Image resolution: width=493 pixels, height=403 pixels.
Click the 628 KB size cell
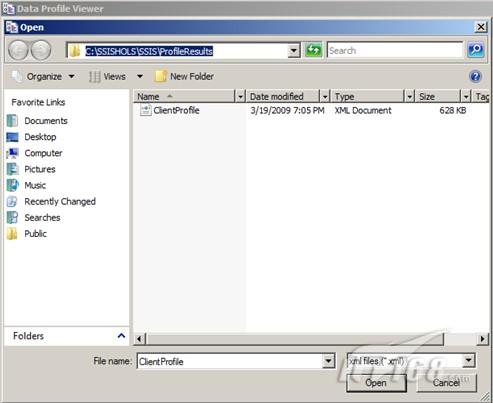[x=453, y=110]
